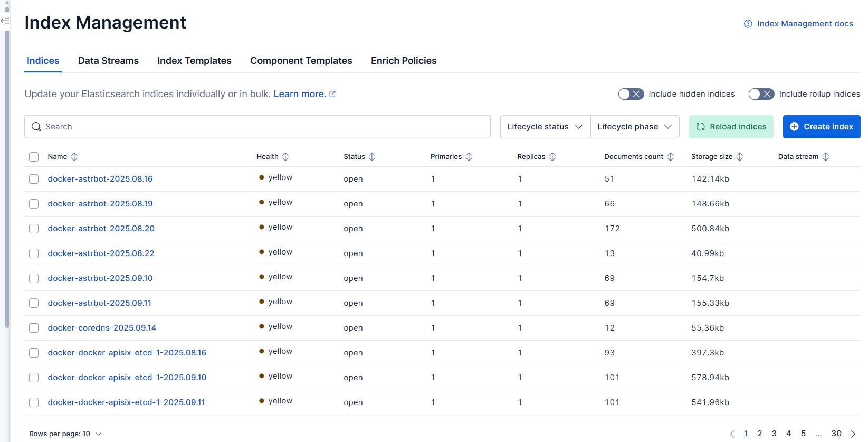Switch to the Data Streams tab
The image size is (868, 442).
tap(108, 61)
